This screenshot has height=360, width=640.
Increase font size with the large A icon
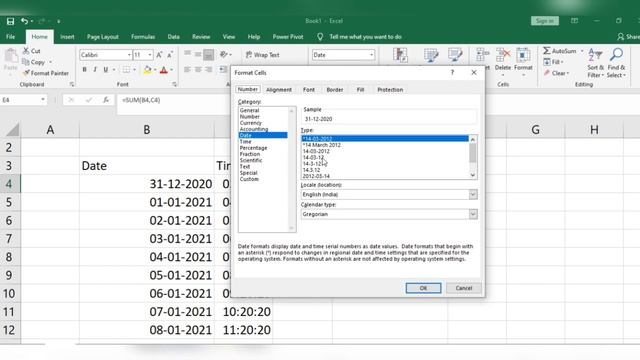159,55
